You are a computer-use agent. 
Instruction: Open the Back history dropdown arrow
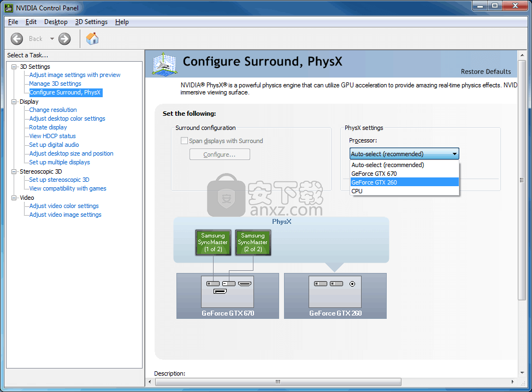[x=52, y=39]
